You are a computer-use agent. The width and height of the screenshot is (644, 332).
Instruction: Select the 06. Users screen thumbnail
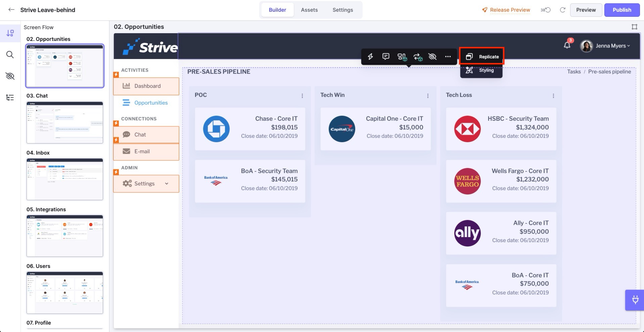(65, 292)
